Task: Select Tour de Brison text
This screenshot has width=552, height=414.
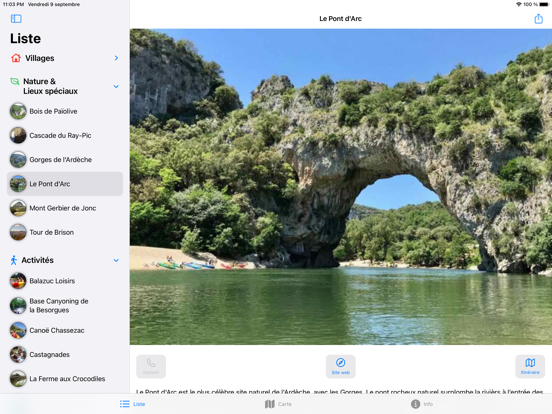Action: pyautogui.click(x=51, y=232)
